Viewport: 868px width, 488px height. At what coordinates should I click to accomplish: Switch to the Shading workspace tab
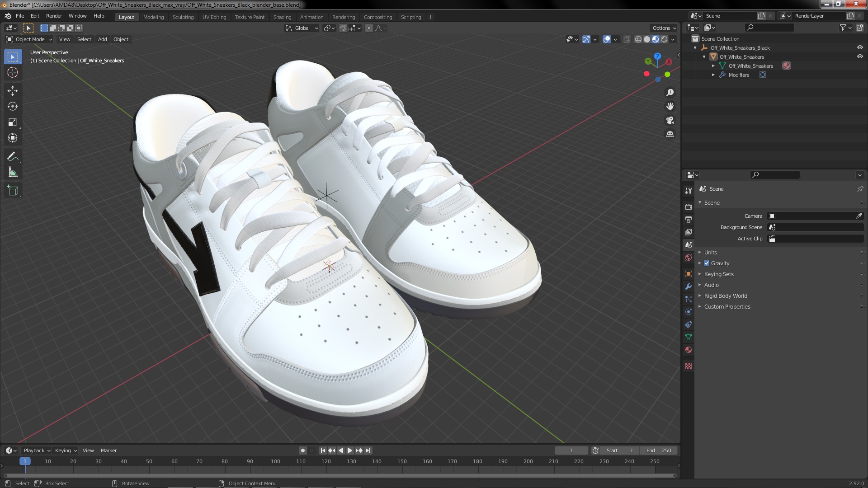point(282,17)
